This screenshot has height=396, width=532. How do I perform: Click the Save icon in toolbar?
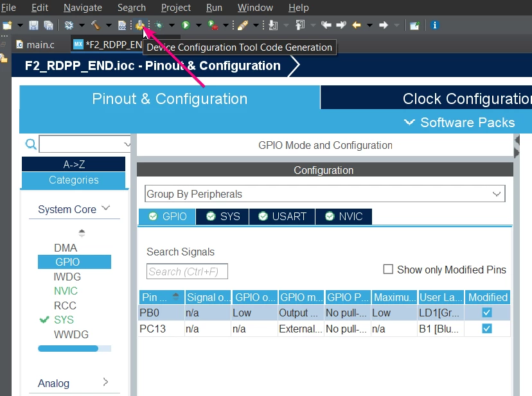tap(33, 25)
